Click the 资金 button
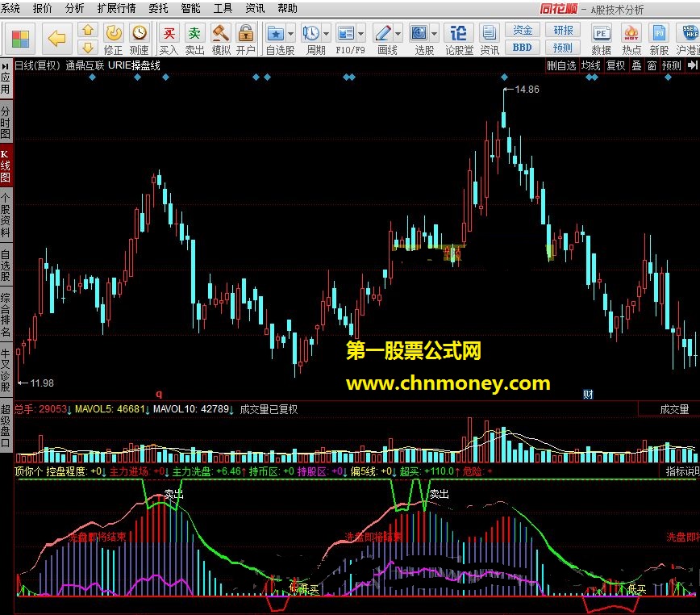Image resolution: width=700 pixels, height=615 pixels. [523, 30]
